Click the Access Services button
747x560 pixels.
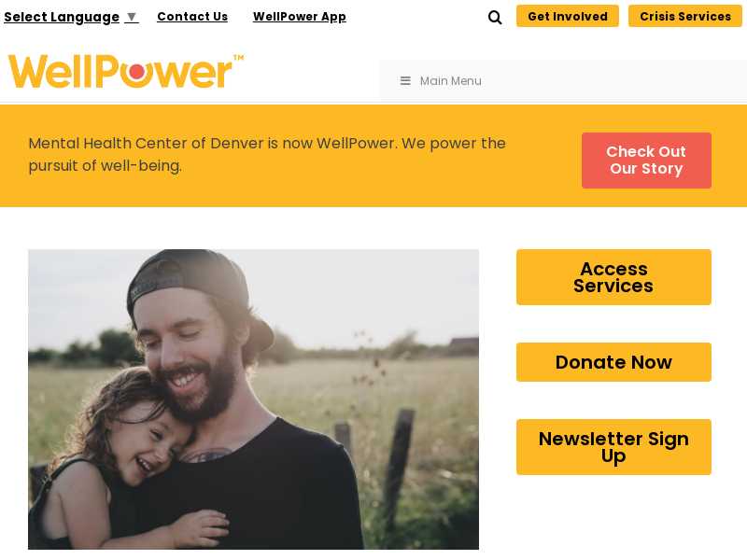(x=613, y=277)
